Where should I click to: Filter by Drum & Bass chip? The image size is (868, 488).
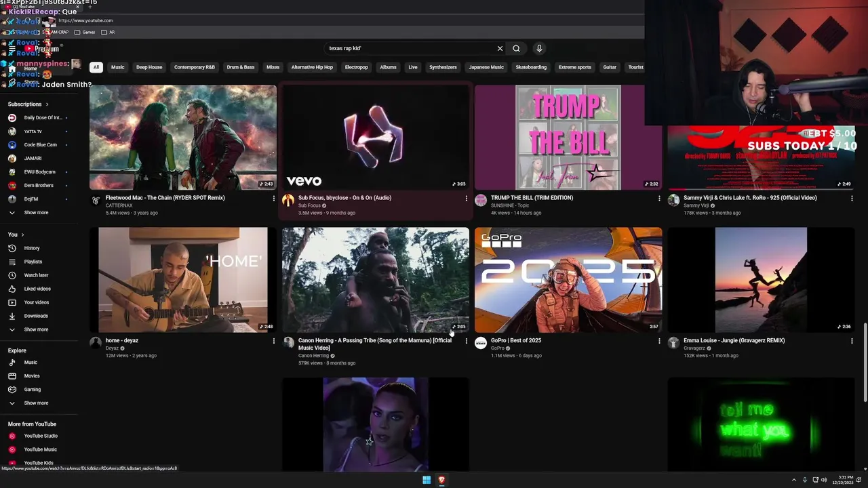241,67
